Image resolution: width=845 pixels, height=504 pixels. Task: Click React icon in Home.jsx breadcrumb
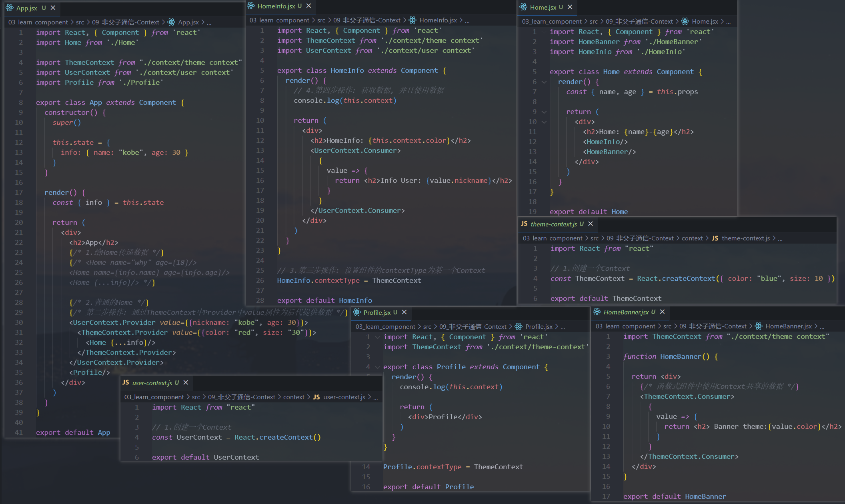coord(685,21)
